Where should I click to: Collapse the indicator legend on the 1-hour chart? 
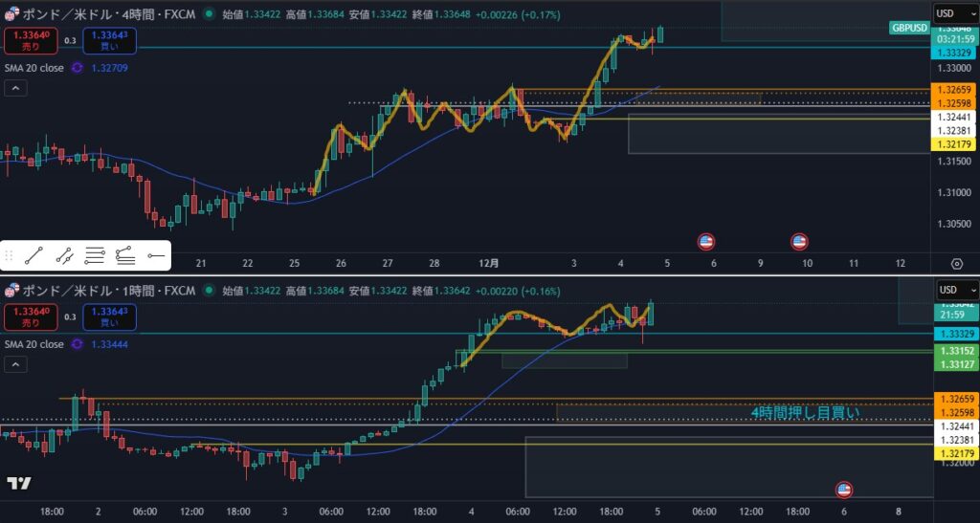click(15, 364)
